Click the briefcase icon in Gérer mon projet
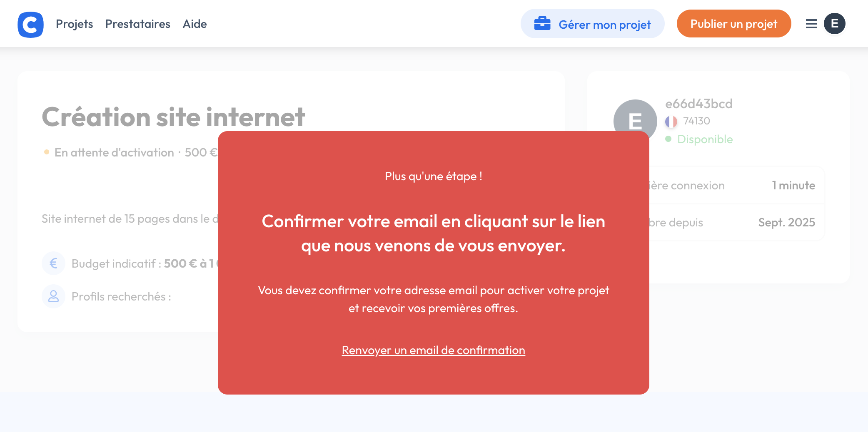This screenshot has height=432, width=868. (542, 24)
